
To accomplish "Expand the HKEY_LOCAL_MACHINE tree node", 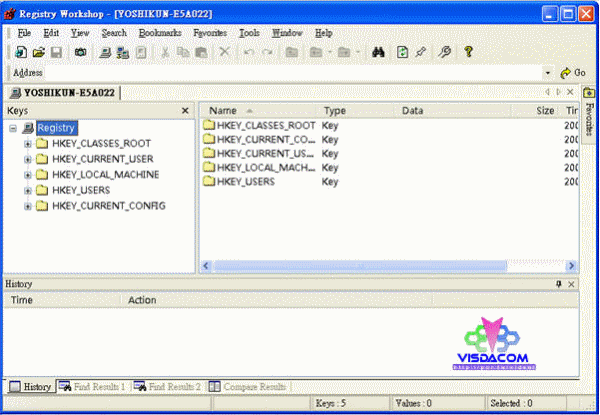I will click(28, 175).
